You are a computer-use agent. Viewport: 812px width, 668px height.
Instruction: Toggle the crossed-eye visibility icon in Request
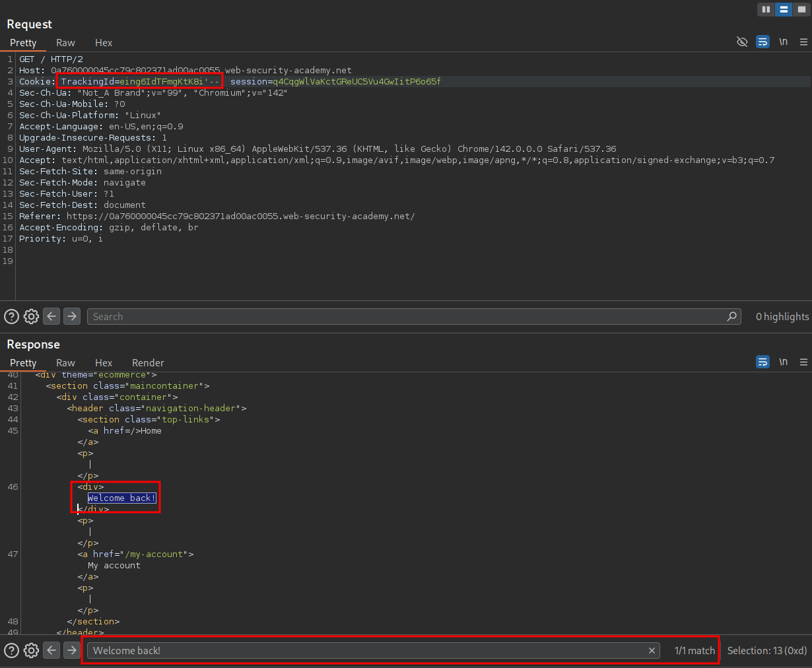(x=742, y=42)
